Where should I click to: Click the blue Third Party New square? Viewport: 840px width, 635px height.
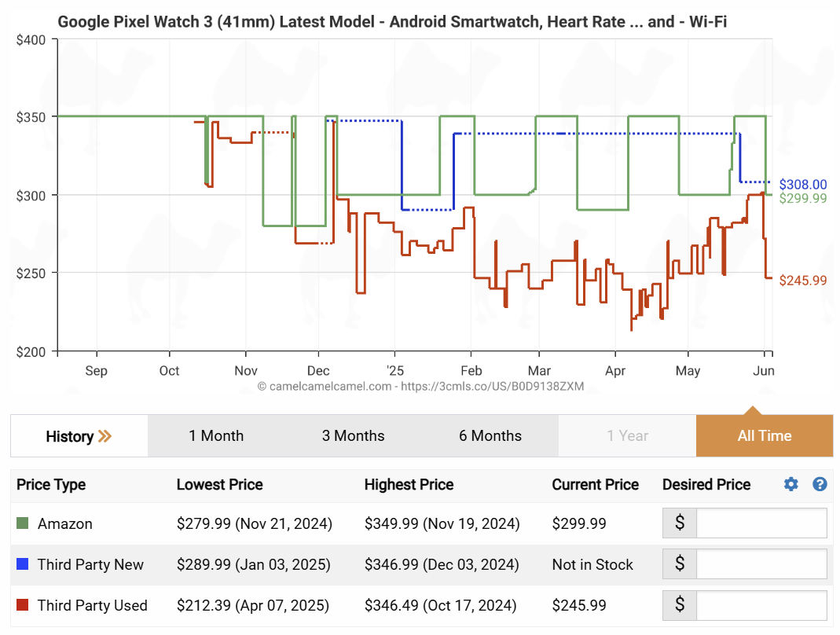pos(23,564)
